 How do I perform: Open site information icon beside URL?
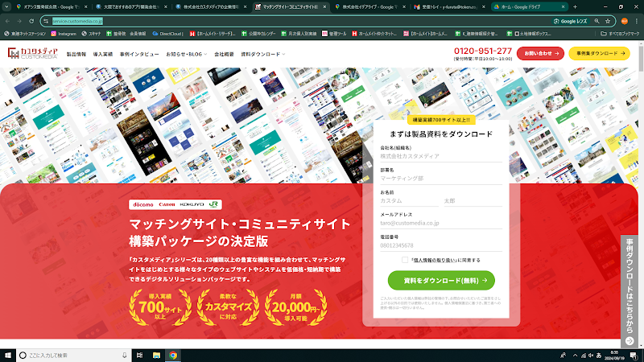click(x=46, y=21)
